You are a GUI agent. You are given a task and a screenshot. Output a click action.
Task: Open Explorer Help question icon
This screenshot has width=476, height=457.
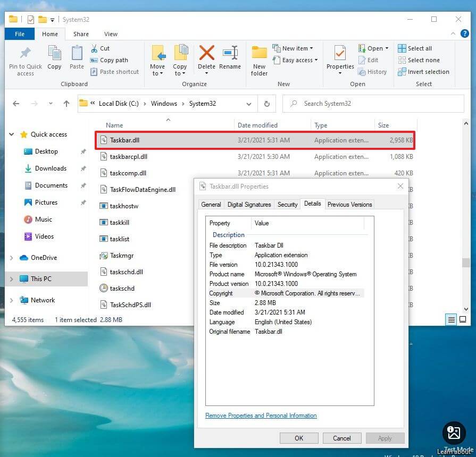point(464,33)
